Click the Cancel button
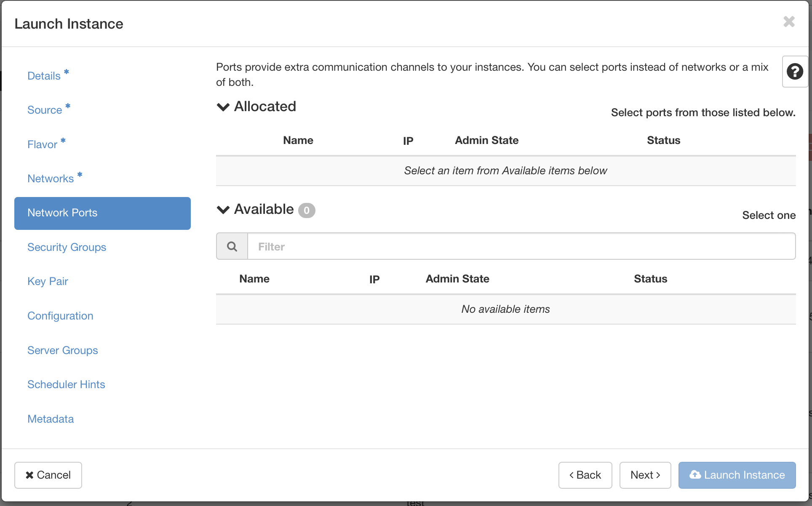Screen dimensions: 812x506 click(x=48, y=475)
